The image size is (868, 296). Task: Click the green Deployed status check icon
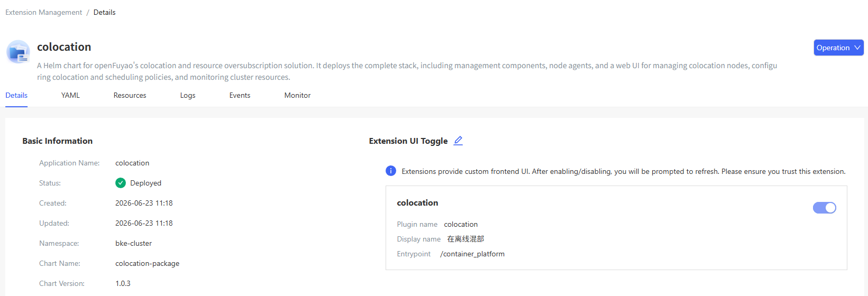pos(121,183)
